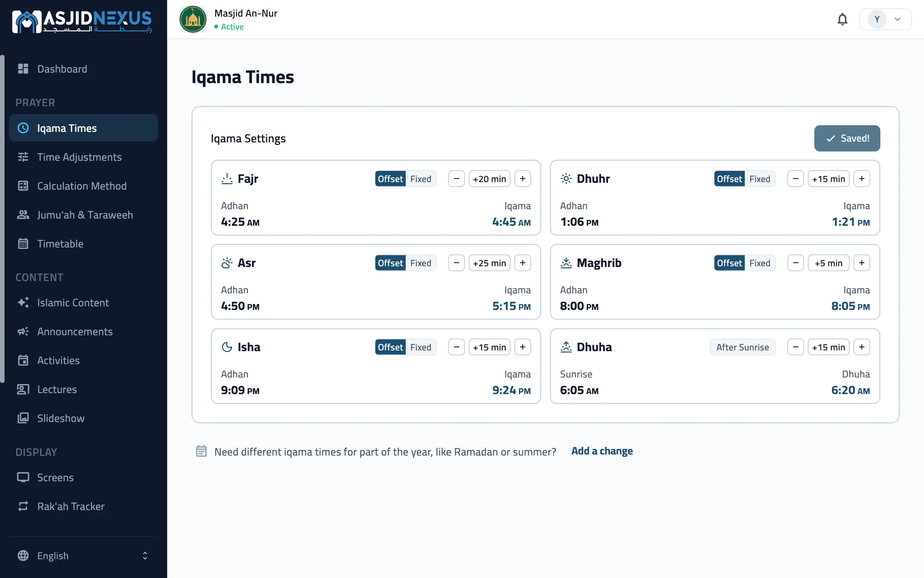The image size is (924, 578).
Task: Click the Lectures presenter icon
Action: (23, 389)
